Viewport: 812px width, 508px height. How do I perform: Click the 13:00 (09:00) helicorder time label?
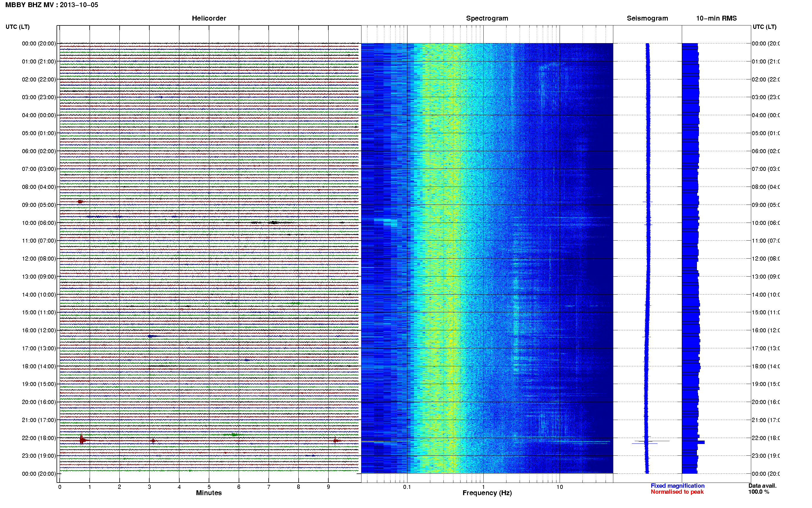(39, 277)
